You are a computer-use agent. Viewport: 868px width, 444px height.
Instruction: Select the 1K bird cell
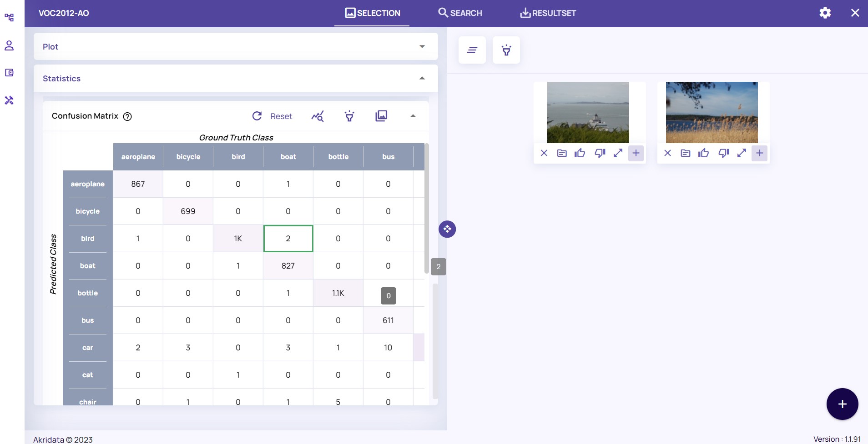click(238, 239)
